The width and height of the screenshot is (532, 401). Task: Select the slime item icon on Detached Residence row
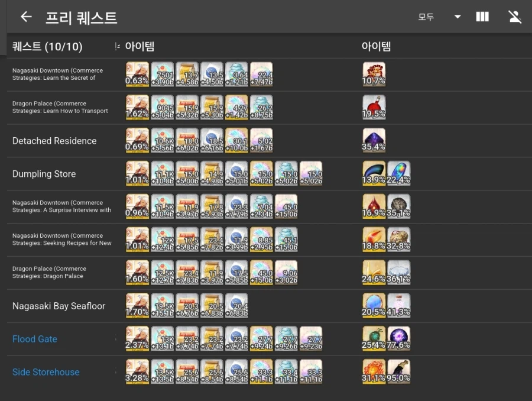coord(212,140)
